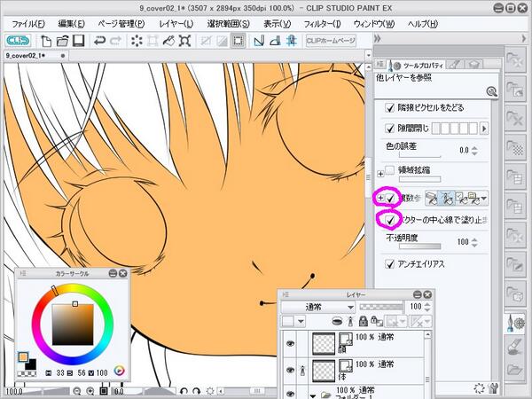Toggle アンチエイリアス checkbox
This screenshot has height=399, width=532.
coord(390,264)
